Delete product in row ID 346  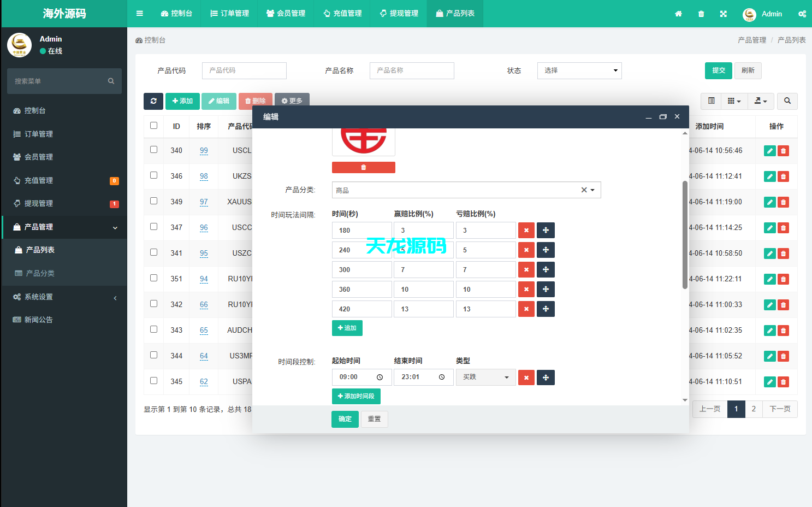point(783,176)
